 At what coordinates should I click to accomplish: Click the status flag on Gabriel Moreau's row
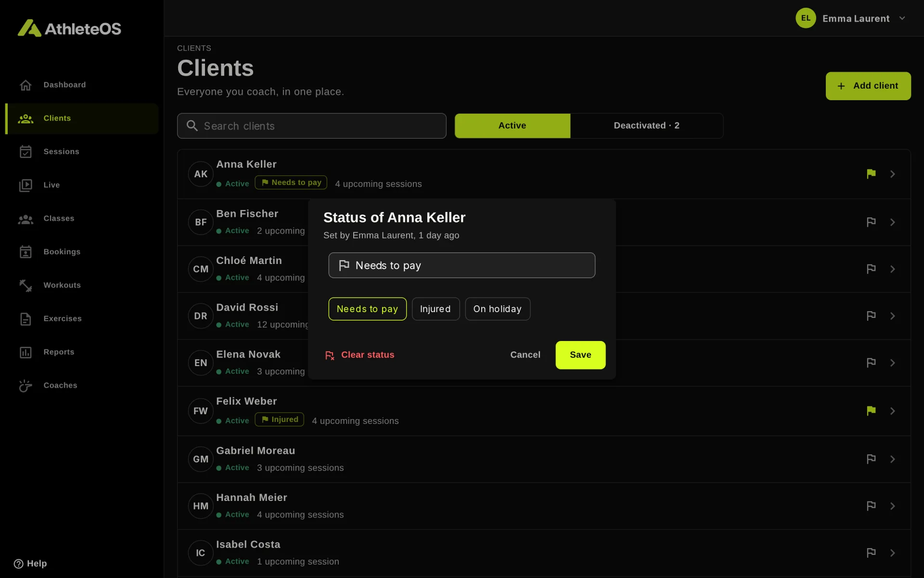871,459
